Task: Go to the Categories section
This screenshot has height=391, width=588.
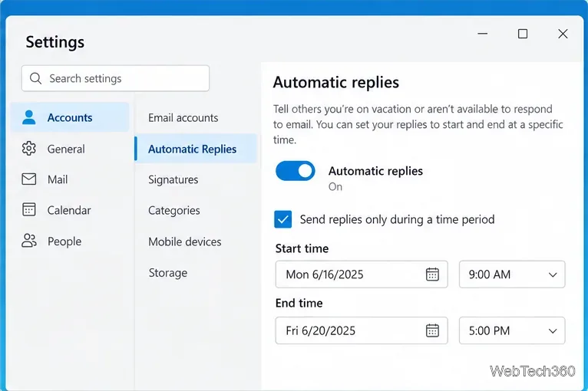Action: 196,211
